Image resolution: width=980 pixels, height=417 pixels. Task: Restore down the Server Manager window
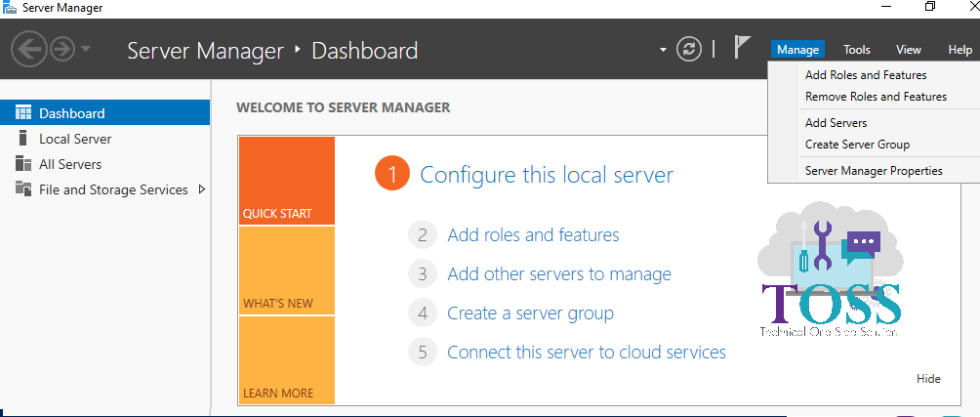(x=930, y=7)
